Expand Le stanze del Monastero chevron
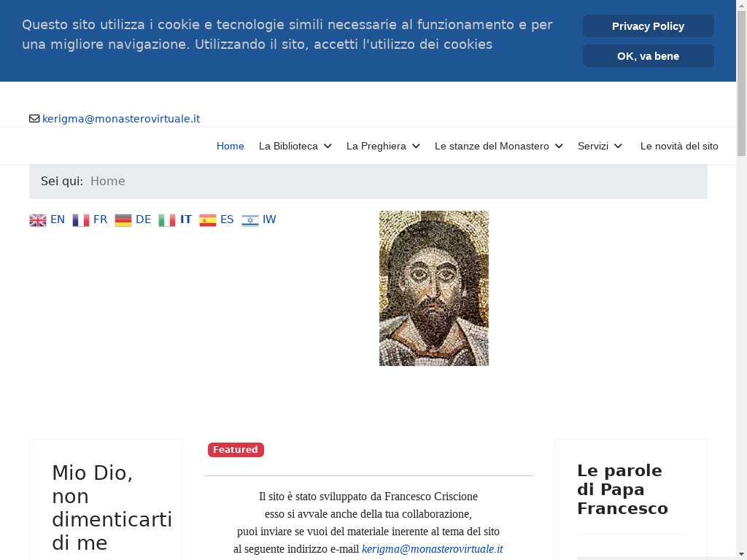The width and height of the screenshot is (747, 560). pos(559,146)
